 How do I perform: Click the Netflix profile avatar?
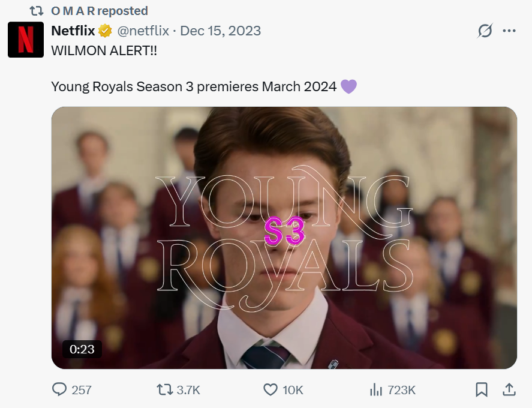[26, 40]
